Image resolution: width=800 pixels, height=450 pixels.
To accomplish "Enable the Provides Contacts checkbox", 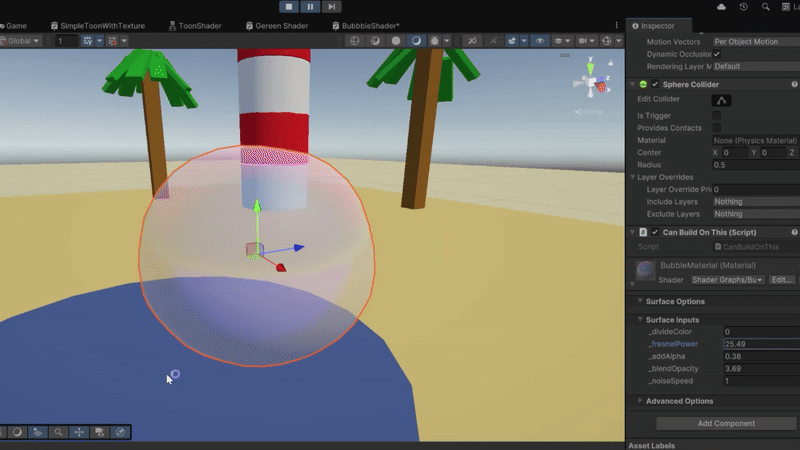I will coord(716,128).
